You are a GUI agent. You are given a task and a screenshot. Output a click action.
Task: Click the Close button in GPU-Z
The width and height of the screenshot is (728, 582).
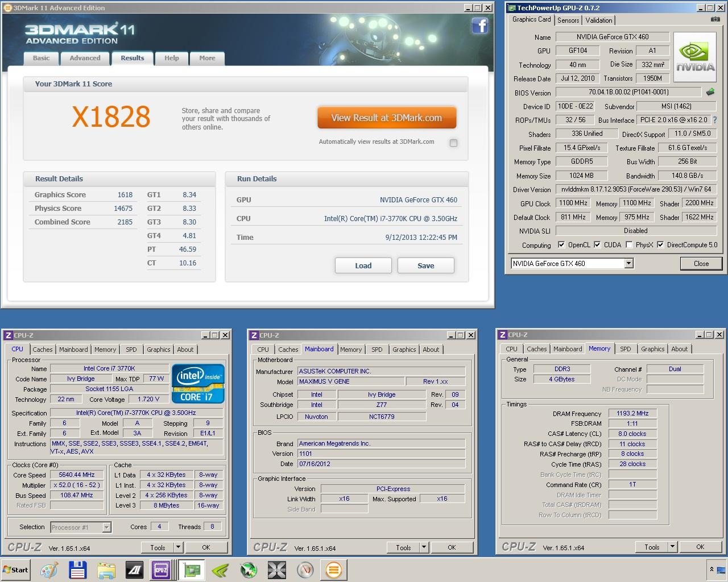coord(701,264)
